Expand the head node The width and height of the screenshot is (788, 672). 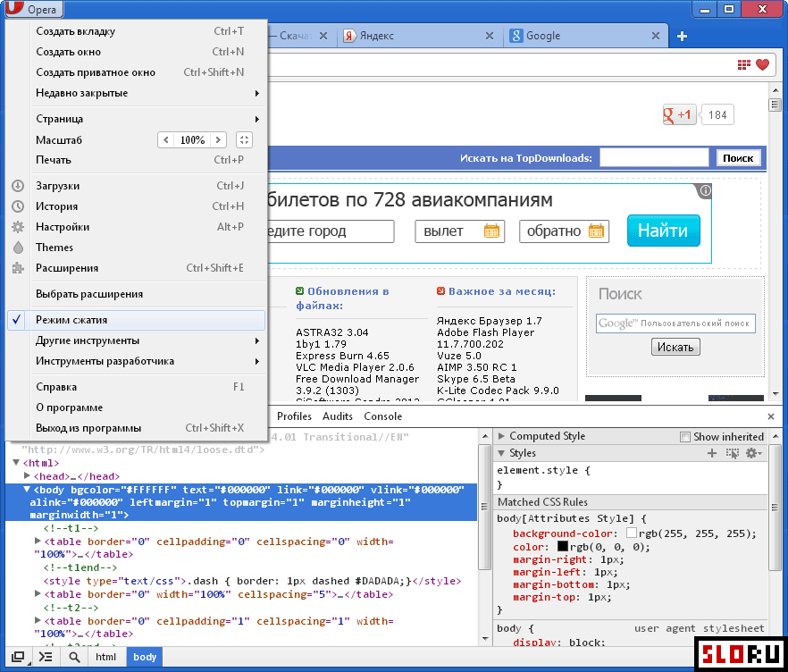coord(27,475)
